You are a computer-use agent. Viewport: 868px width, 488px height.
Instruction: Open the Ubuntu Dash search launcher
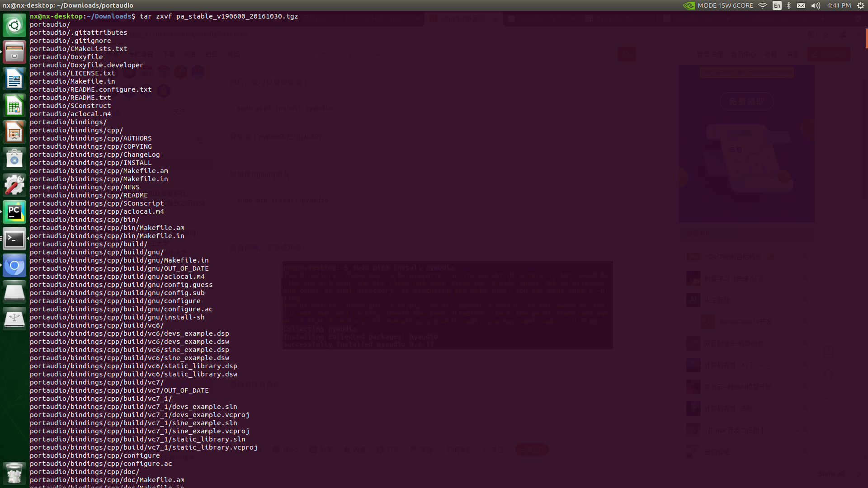click(x=14, y=25)
